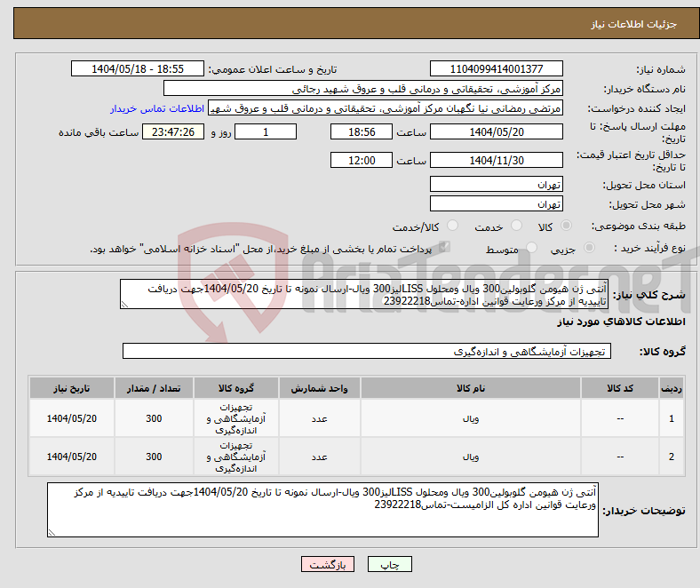This screenshot has width=700, height=588.
Task: Click the چاپ (print) button
Action: [x=389, y=564]
